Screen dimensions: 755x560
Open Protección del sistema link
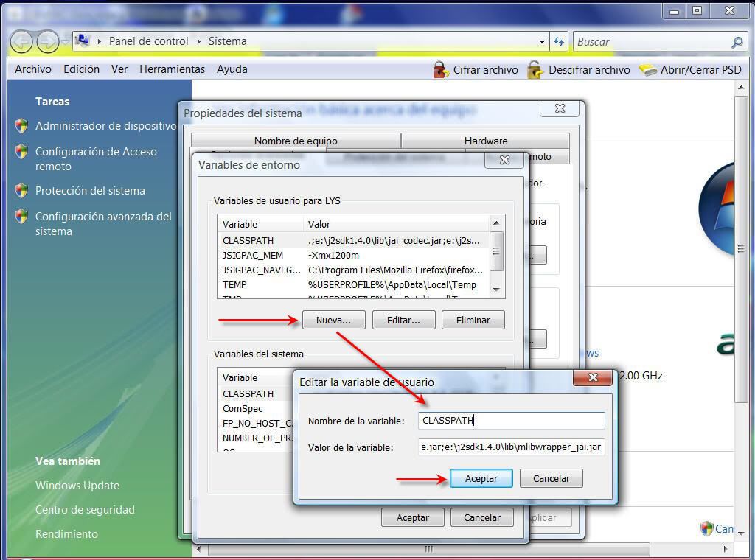[x=90, y=191]
